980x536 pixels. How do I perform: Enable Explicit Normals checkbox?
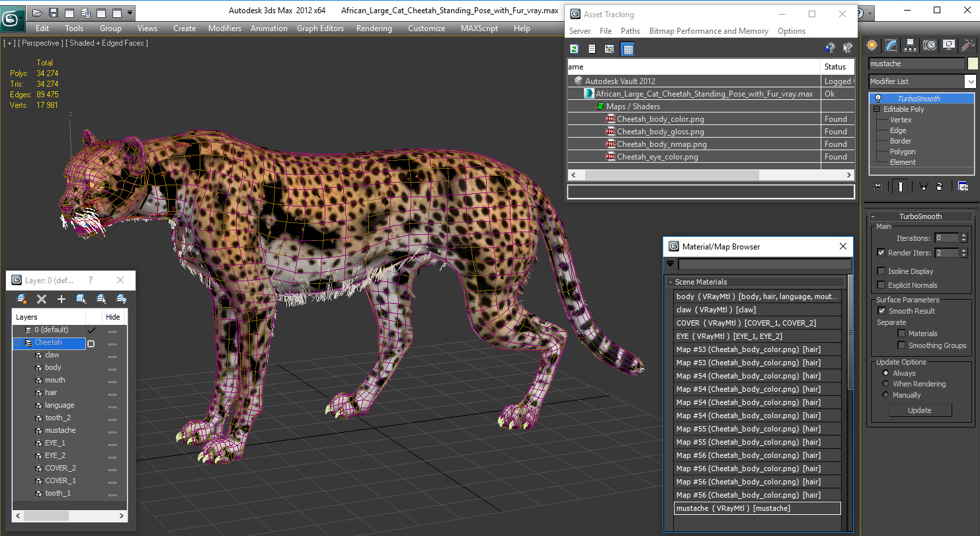point(881,285)
